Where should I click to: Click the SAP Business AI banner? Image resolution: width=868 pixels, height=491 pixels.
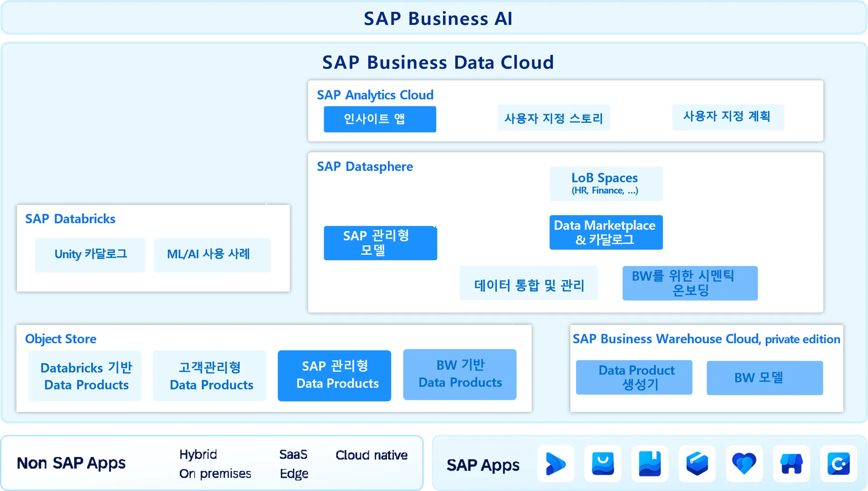click(x=434, y=19)
